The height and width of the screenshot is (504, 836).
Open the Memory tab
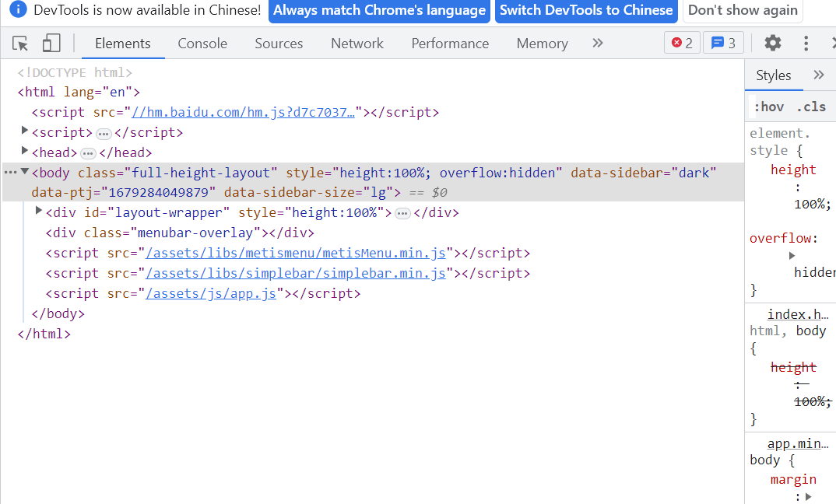coord(543,43)
